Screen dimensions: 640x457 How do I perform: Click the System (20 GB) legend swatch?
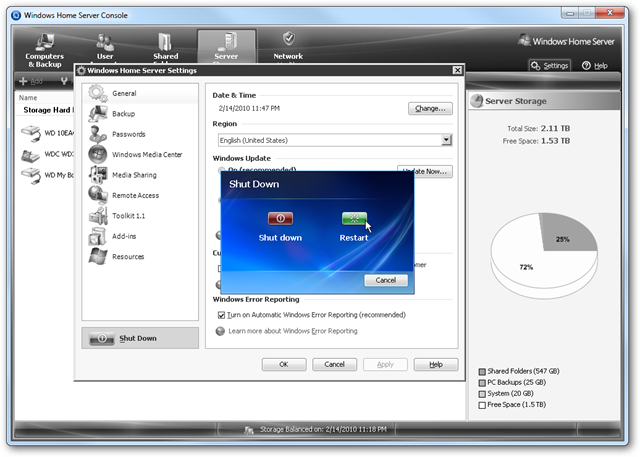482,394
